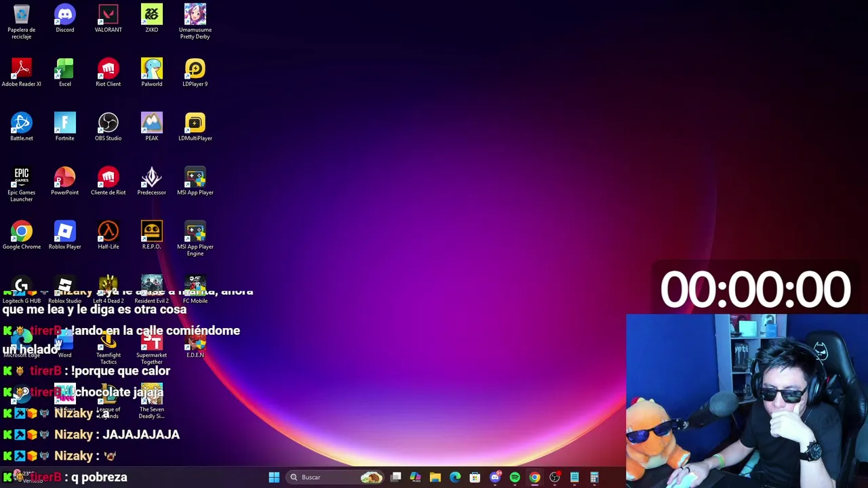Image resolution: width=868 pixels, height=488 pixels.
Task: Select the LDPlayer 9 desktop icon
Action: (x=195, y=73)
